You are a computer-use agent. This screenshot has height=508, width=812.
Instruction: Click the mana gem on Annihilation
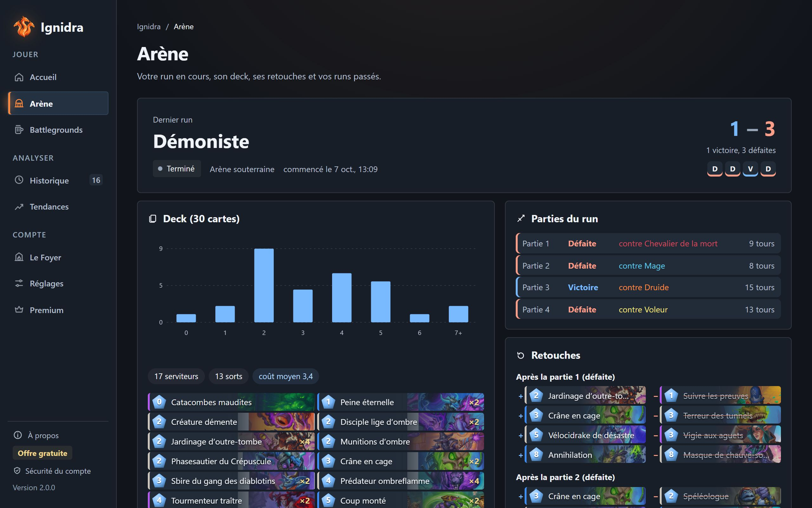click(536, 455)
